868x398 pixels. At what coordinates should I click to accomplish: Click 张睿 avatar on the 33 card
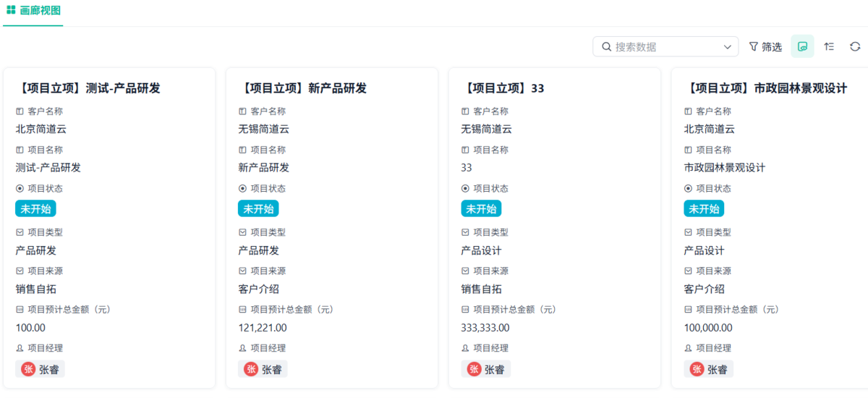pyautogui.click(x=474, y=369)
